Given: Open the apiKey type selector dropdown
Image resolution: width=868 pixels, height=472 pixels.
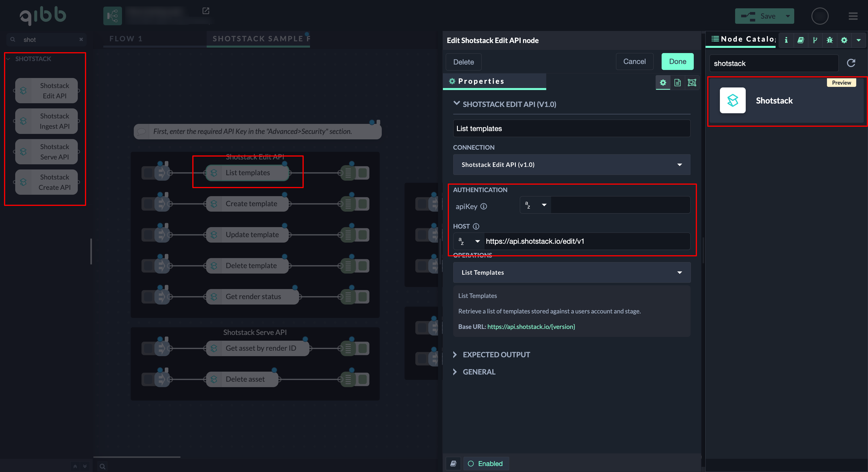Looking at the screenshot, I should (536, 205).
